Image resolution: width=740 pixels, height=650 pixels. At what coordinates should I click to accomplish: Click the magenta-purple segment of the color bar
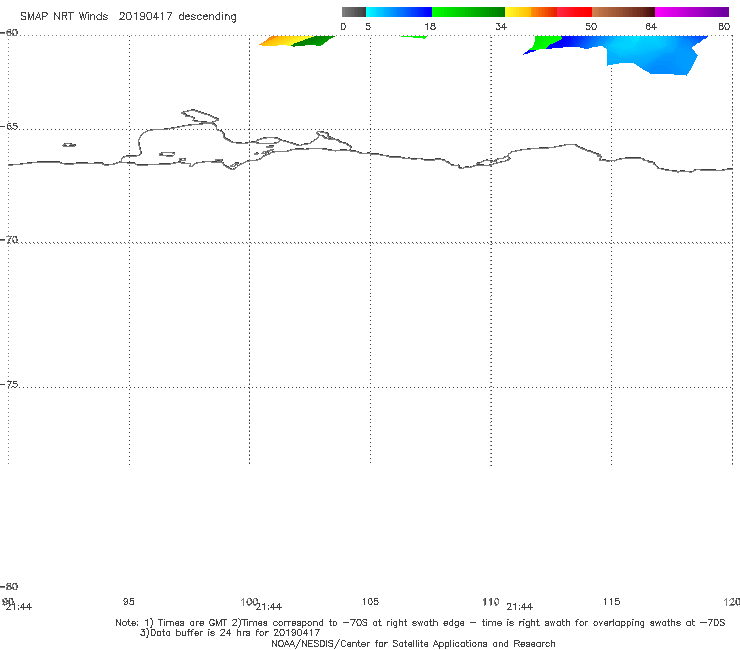[692, 12]
